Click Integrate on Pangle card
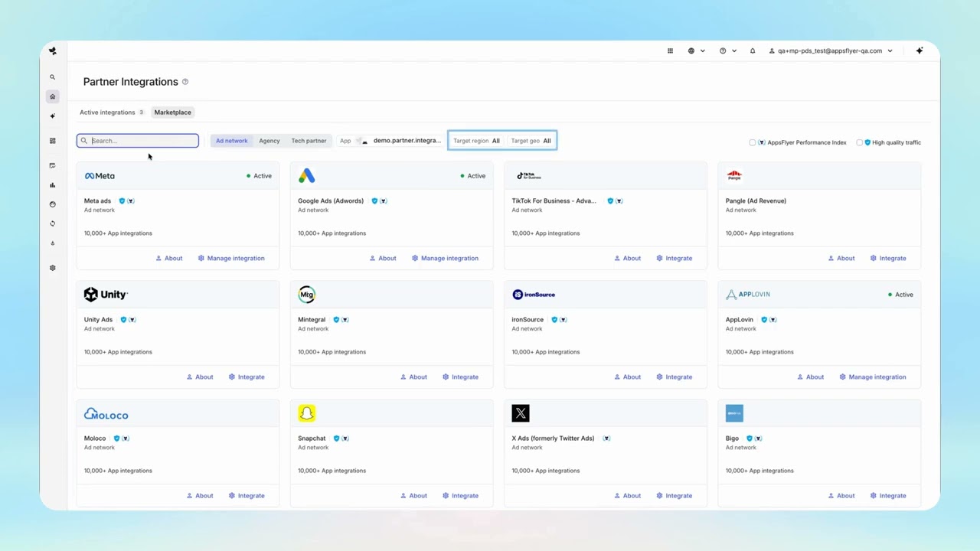Viewport: 980px width, 551px height. [x=888, y=259]
